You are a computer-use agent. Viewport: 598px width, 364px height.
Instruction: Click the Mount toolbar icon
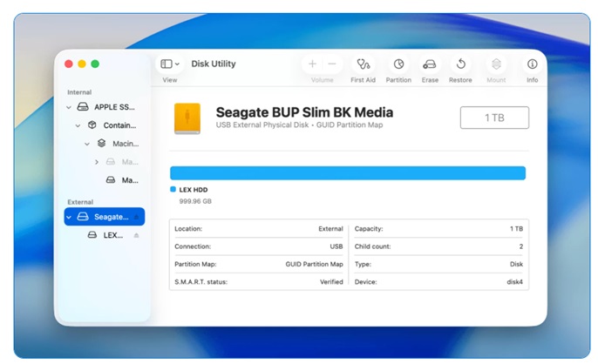(x=496, y=64)
